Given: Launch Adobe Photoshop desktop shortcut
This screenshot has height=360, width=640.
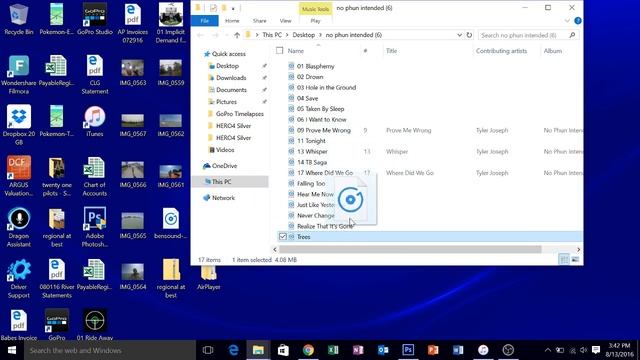Looking at the screenshot, I should (x=95, y=227).
